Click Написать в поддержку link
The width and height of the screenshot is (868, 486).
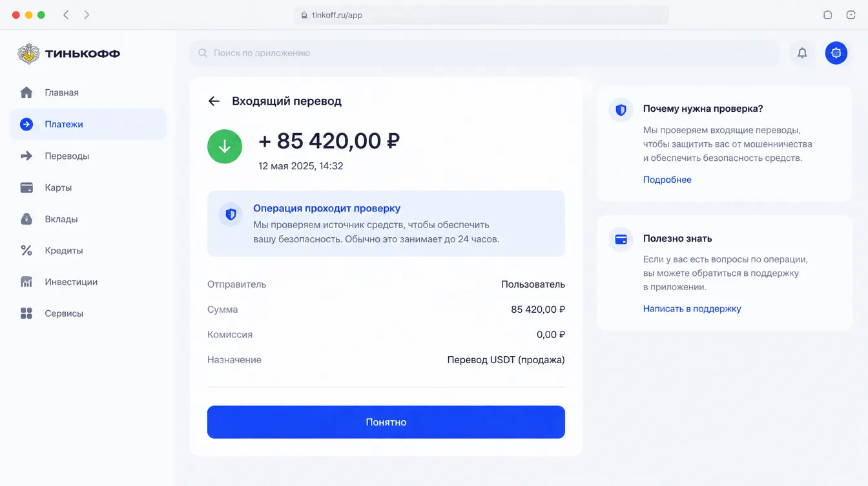point(692,309)
